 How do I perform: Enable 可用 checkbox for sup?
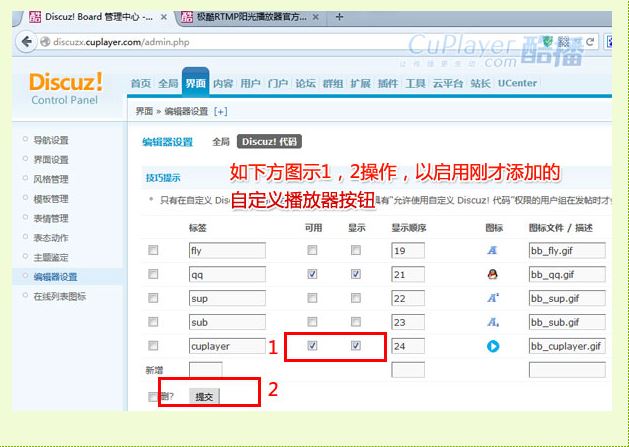312,298
